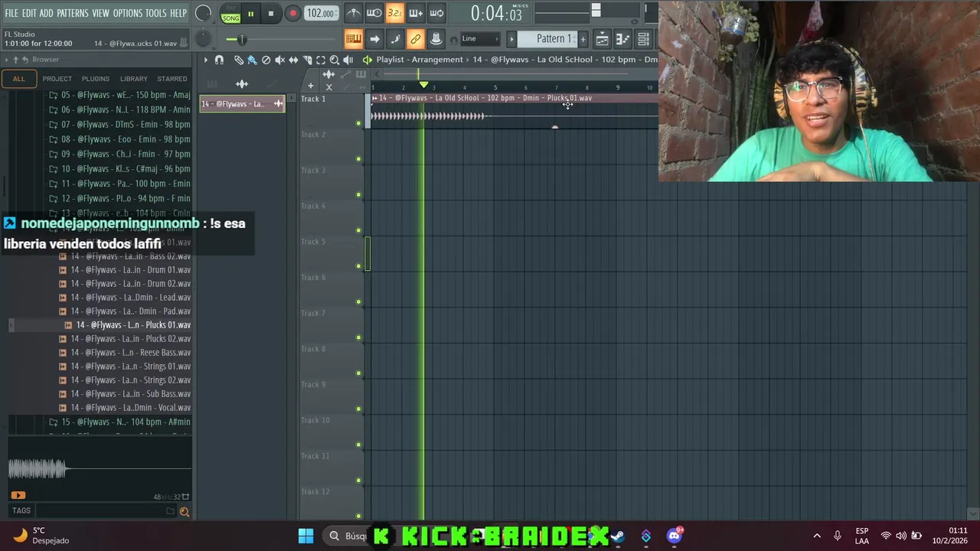Add a new pattern with plus button
980x551 pixels.
click(x=583, y=39)
